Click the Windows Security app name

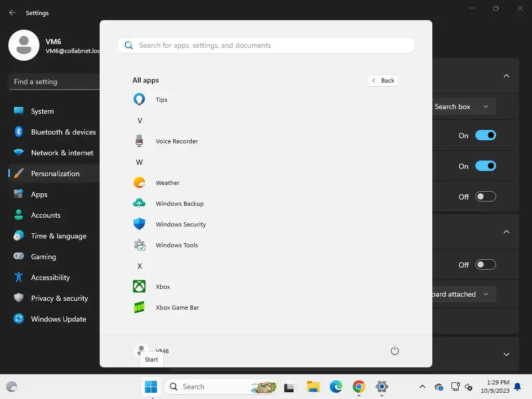click(181, 224)
